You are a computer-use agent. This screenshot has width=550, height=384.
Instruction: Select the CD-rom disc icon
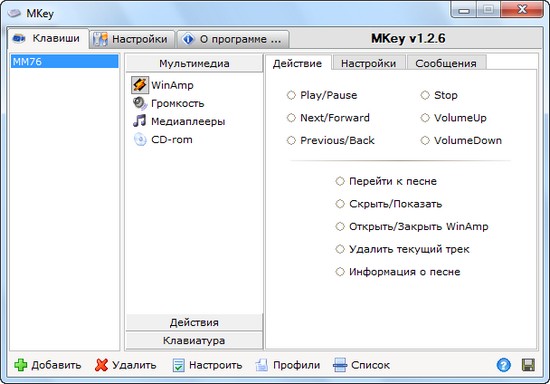pos(140,140)
